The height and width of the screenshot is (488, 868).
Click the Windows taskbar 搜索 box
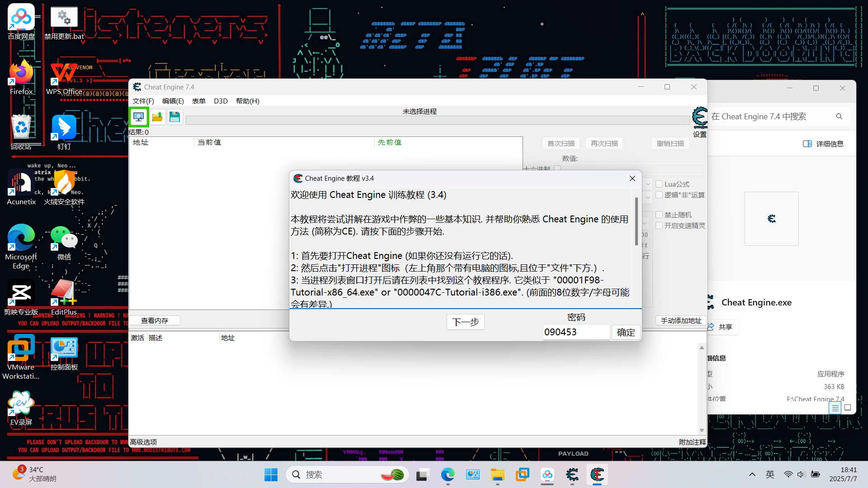[x=347, y=474]
